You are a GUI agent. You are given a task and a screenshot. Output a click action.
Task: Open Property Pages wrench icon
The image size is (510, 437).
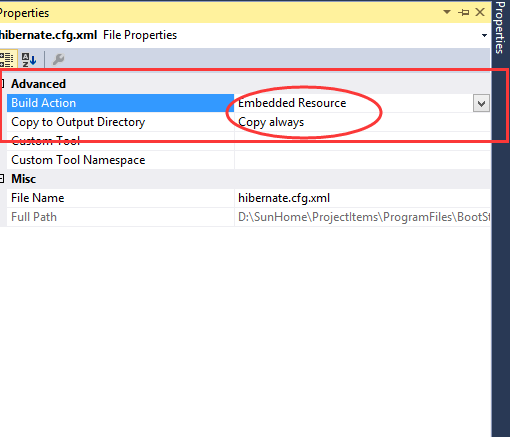tap(58, 59)
